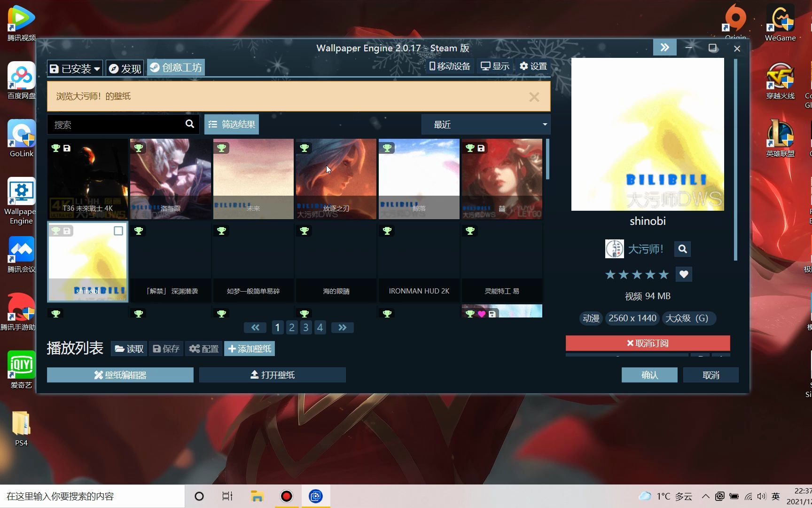Switch to the 发现 discover tab
This screenshot has height=508, width=812.
[125, 69]
